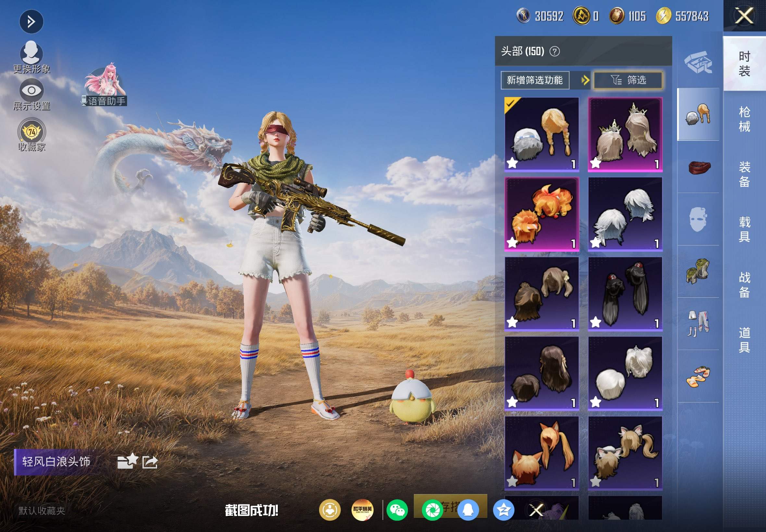Select the green scarf top category icon

(698, 271)
